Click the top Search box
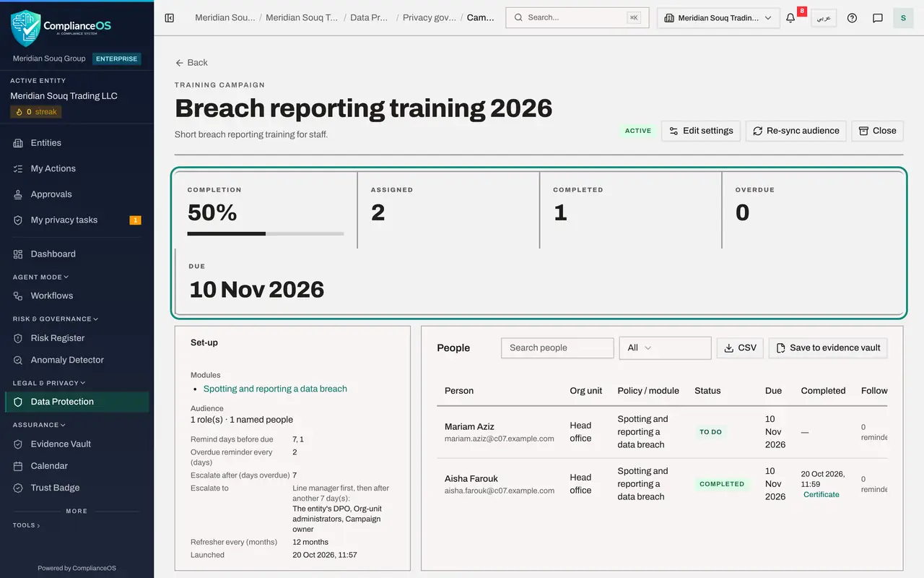 coord(577,18)
